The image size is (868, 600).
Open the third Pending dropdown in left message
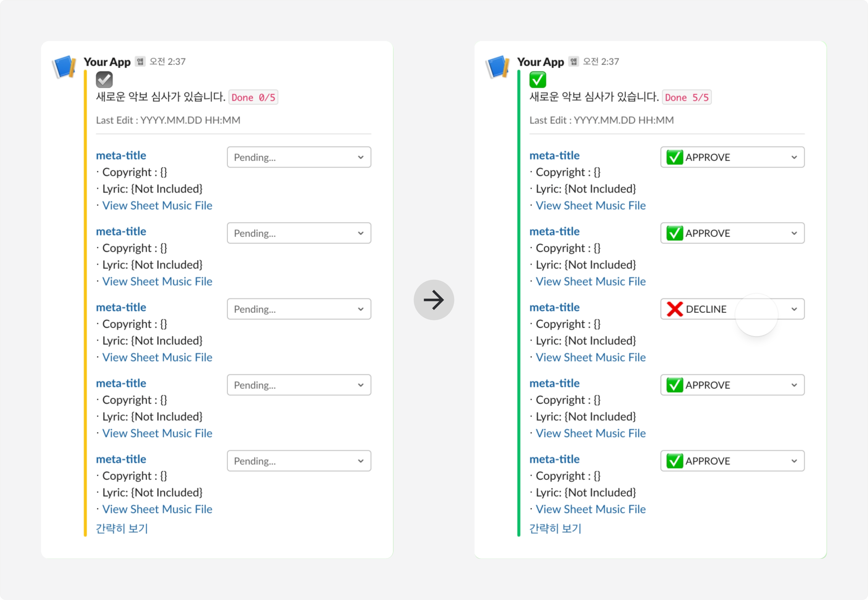pyautogui.click(x=298, y=309)
